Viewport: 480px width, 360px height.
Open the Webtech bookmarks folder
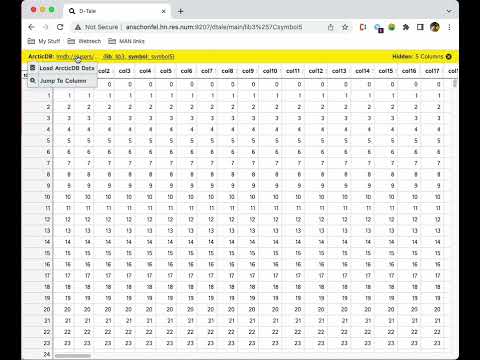[x=84, y=41]
